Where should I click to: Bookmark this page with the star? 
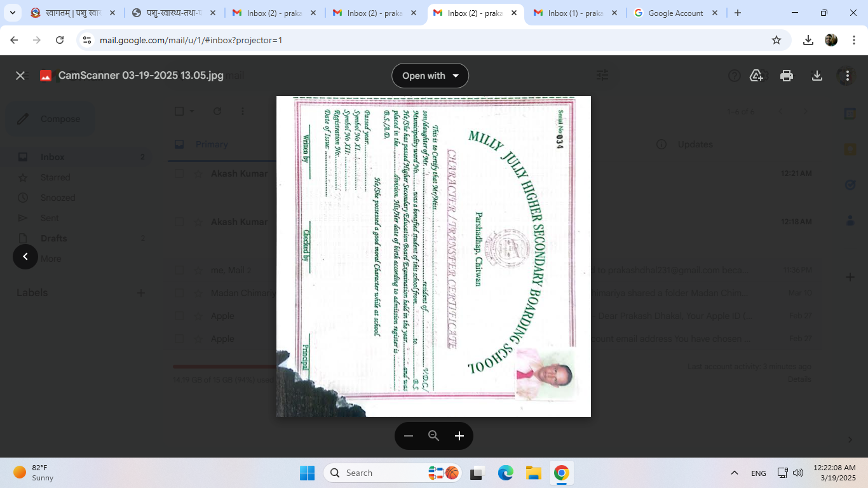[776, 40]
